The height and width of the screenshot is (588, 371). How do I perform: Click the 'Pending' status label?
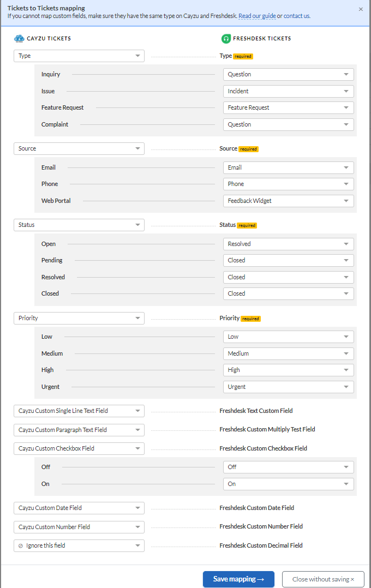pos(52,260)
